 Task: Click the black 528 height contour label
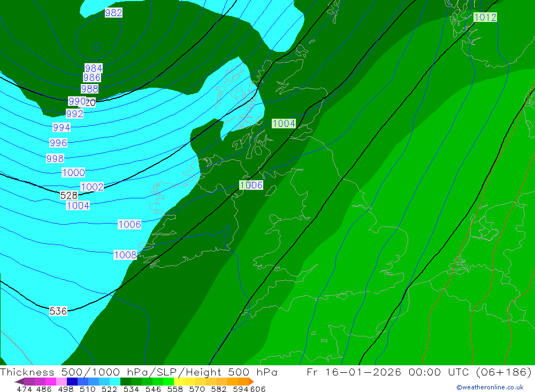[69, 195]
